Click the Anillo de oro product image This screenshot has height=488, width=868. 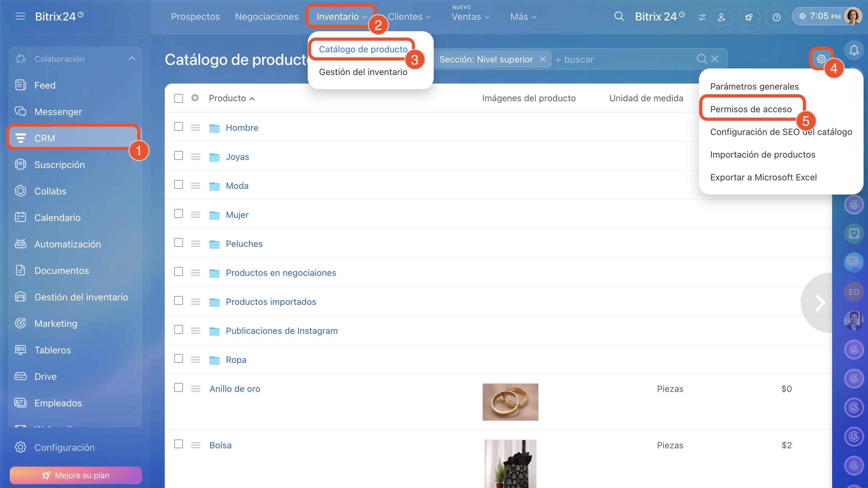(510, 402)
